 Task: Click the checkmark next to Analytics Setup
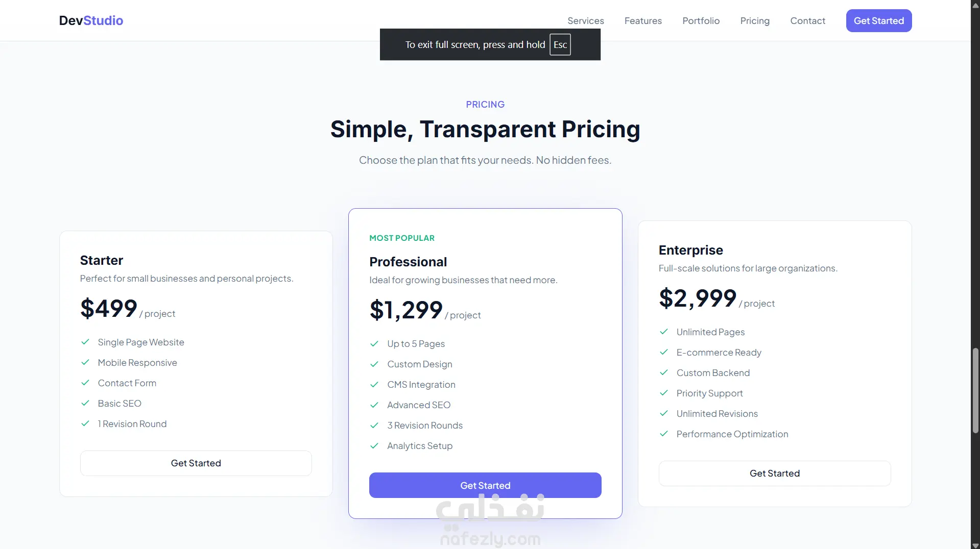click(x=374, y=445)
